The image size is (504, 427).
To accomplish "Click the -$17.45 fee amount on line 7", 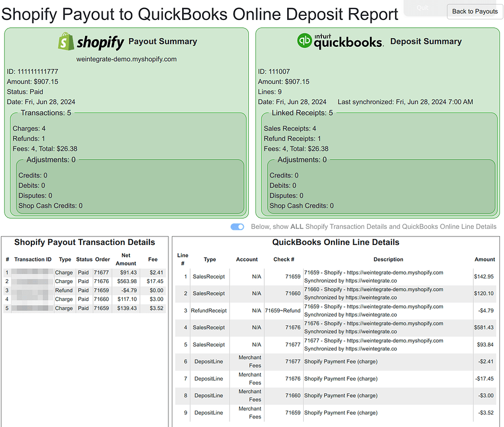I will click(485, 379).
